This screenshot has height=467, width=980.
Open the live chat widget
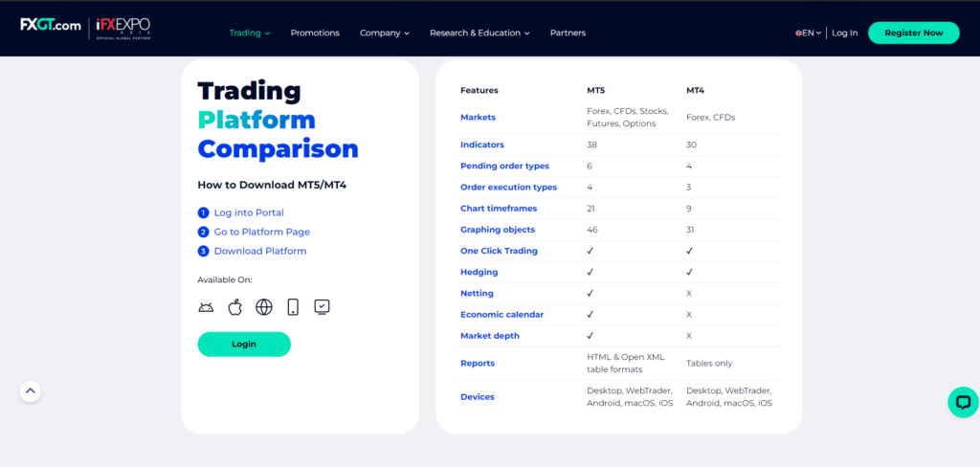tap(963, 402)
